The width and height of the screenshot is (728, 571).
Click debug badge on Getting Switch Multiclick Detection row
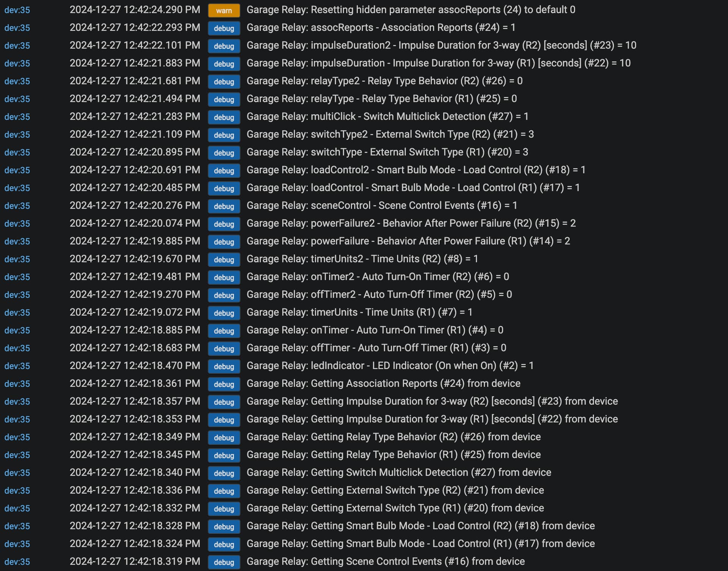(224, 473)
